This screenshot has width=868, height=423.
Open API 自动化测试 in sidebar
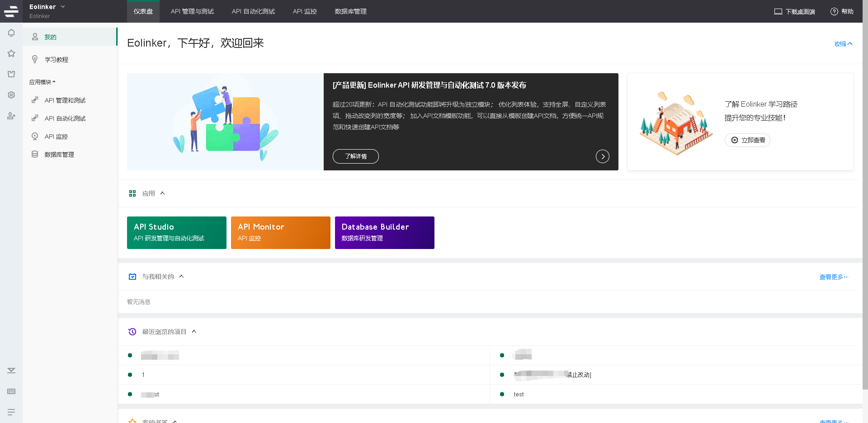pos(70,118)
